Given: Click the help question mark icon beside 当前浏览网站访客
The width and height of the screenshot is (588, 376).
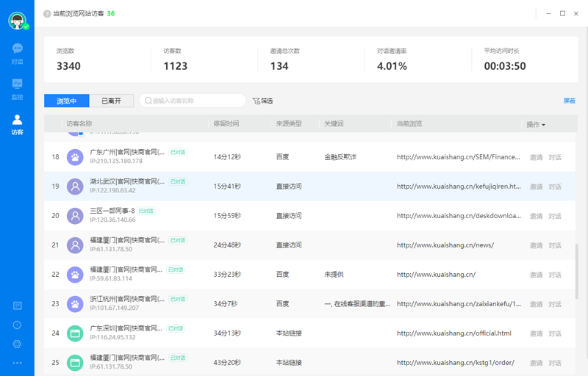Looking at the screenshot, I should (x=48, y=14).
